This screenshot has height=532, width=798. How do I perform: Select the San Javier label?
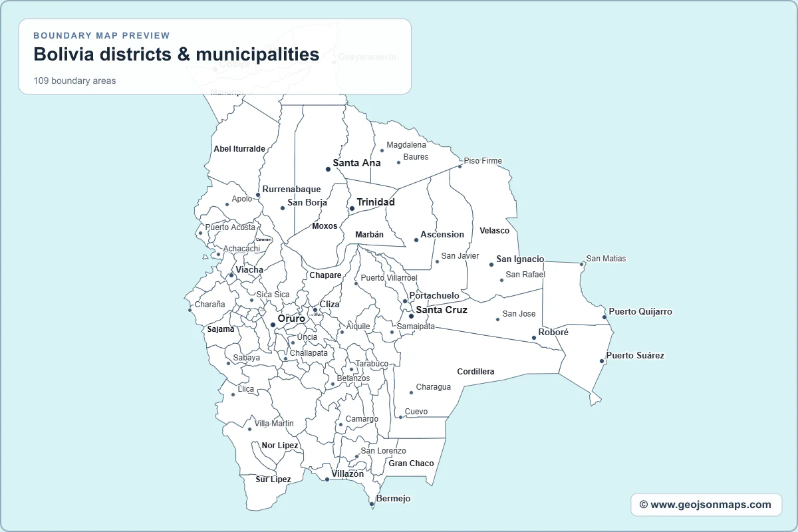point(460,256)
